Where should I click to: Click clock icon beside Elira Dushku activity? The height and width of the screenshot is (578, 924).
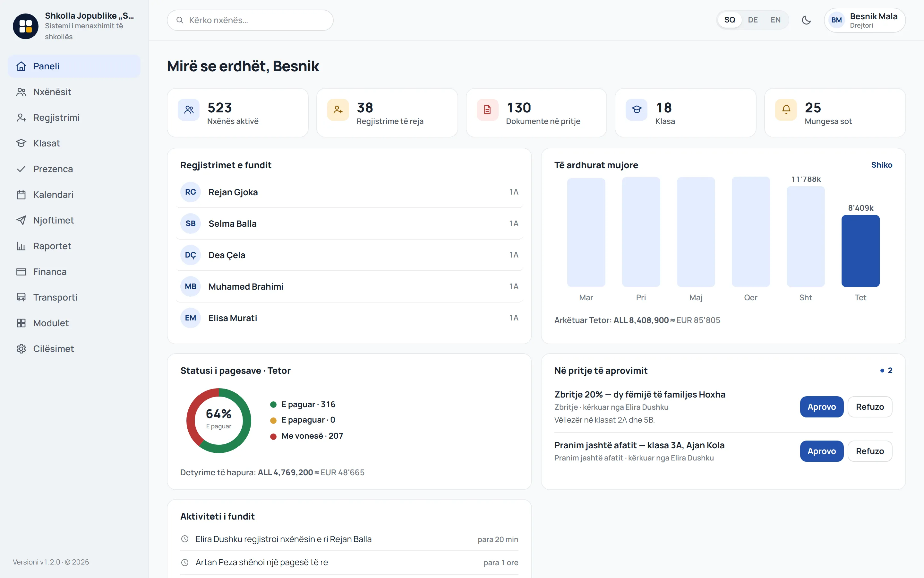(x=185, y=539)
